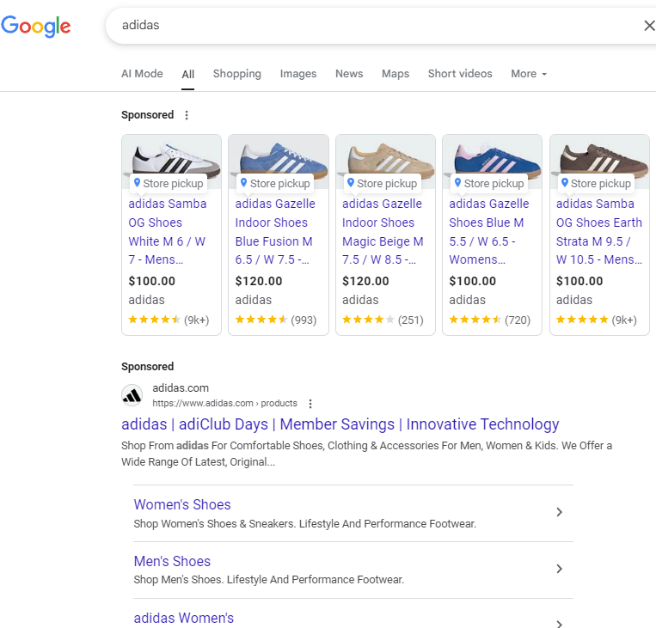Click the (720) star rating of Gazelle Blue
Screen dimensions: 656x628
click(489, 320)
